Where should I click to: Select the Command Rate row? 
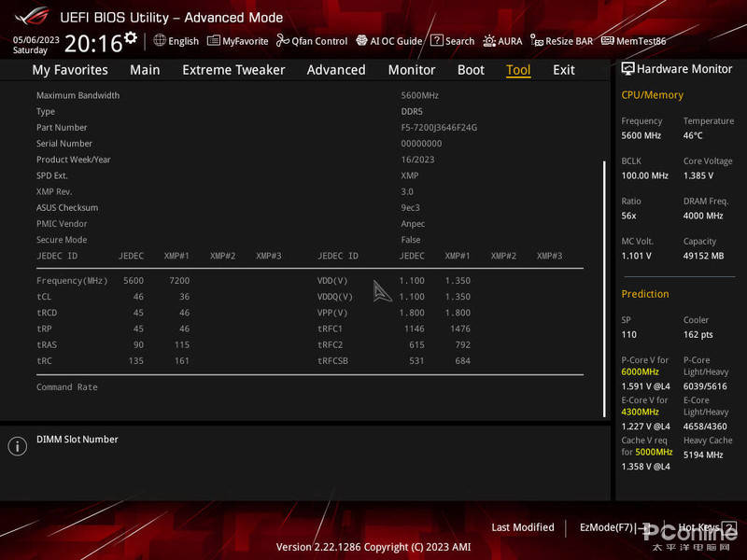(x=310, y=387)
